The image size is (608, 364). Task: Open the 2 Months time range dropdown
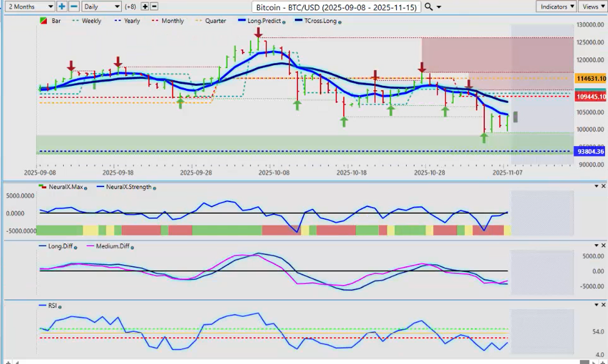(x=28, y=7)
